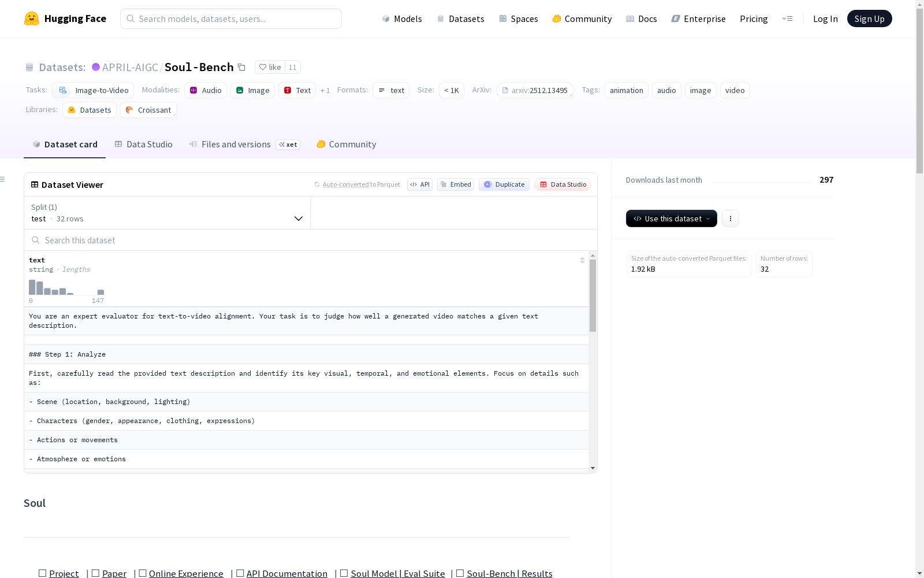Screen dimensions: 924x578
Task: Focus the search models, datasets, users field
Action: (231, 18)
